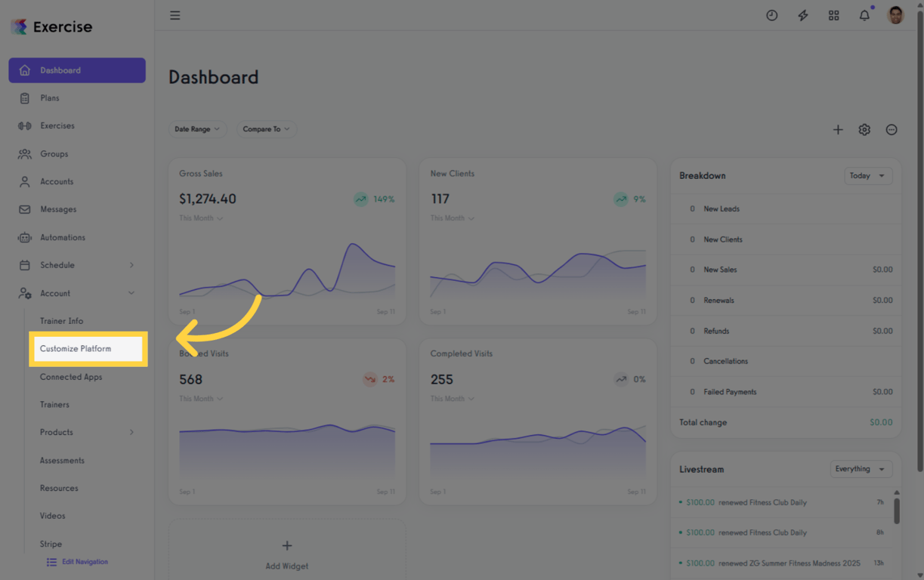Open the dashboard settings gear icon
The image size is (924, 580).
point(864,129)
